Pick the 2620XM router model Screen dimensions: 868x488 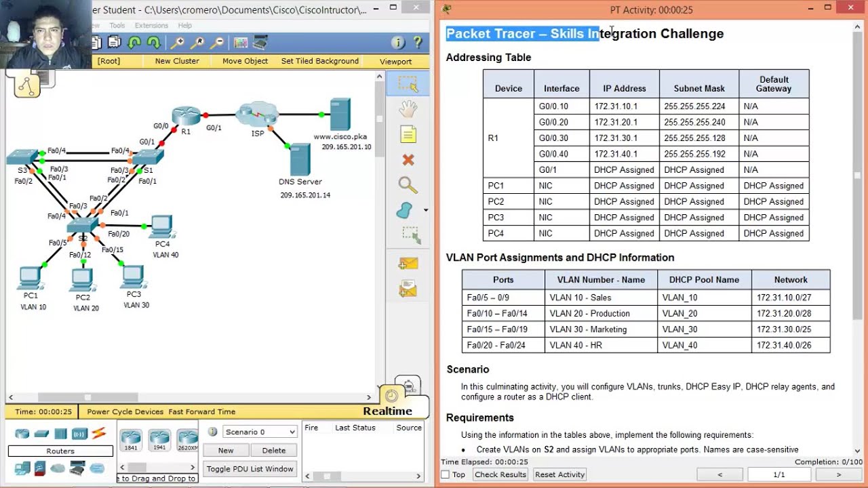[x=187, y=441]
